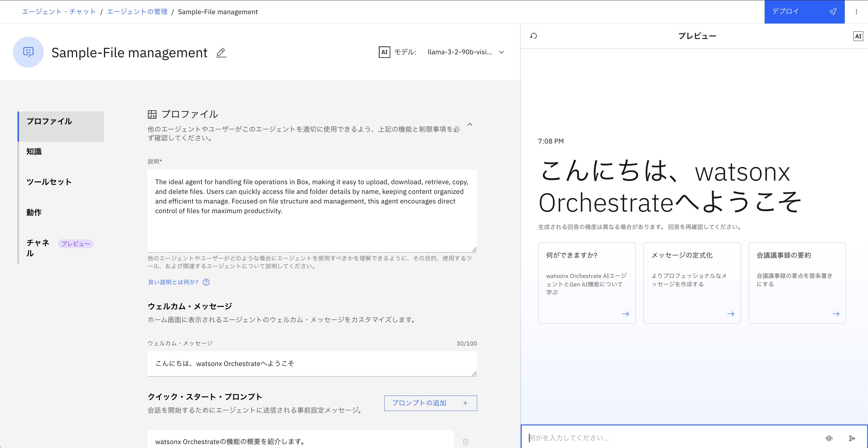Image resolution: width=868 pixels, height=448 pixels.
Task: Click プロンプトの追加 button
Action: [430, 403]
